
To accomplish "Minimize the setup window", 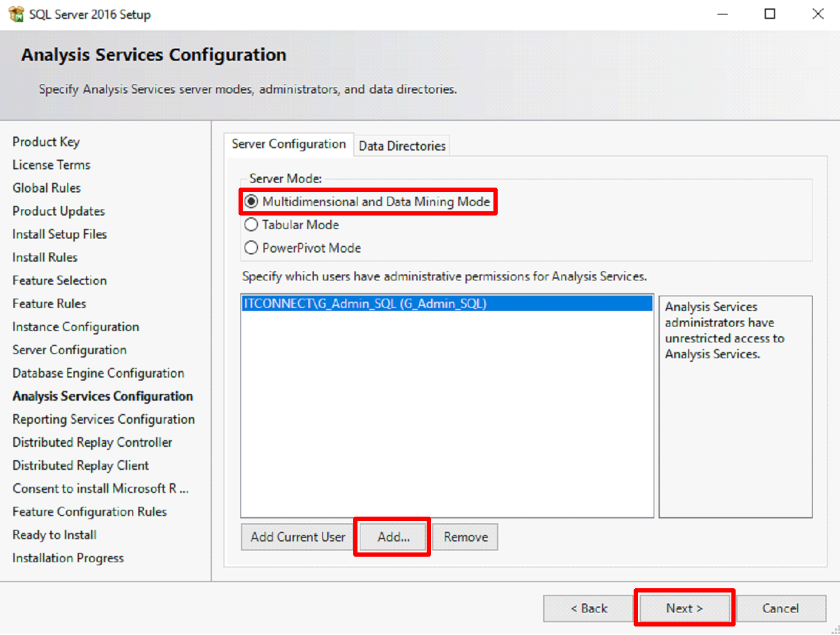I will point(722,14).
